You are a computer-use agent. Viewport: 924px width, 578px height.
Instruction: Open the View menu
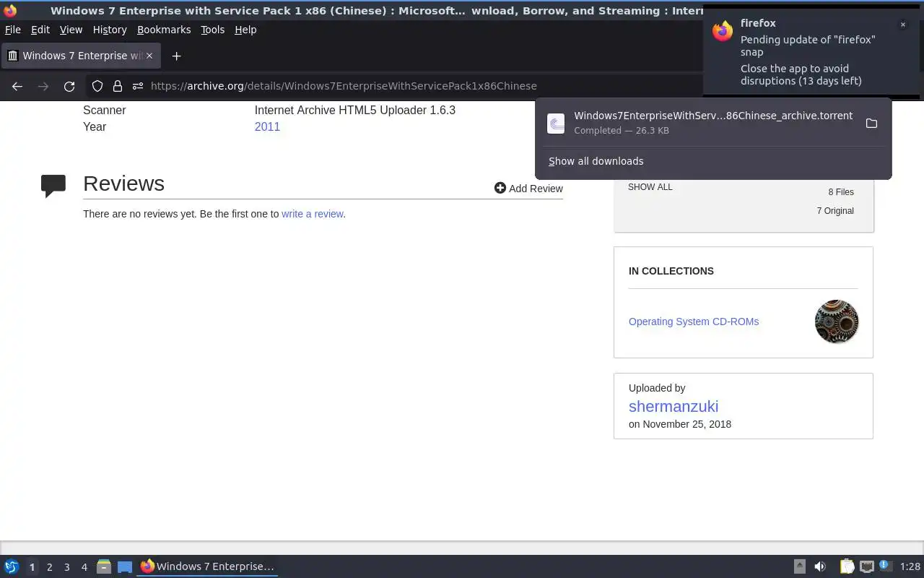coord(71,30)
